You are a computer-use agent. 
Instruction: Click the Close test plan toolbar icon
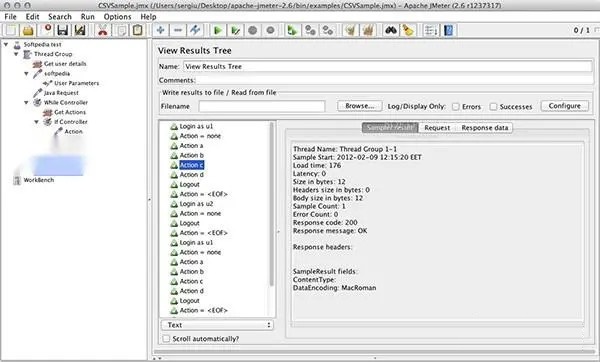pyautogui.click(x=47, y=30)
